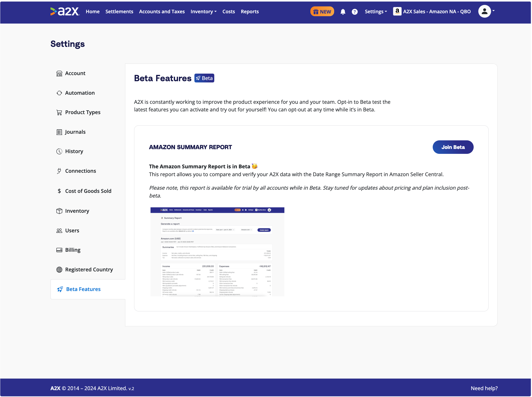Expand the profile dropdown caret
532x397 pixels.
pyautogui.click(x=494, y=11)
